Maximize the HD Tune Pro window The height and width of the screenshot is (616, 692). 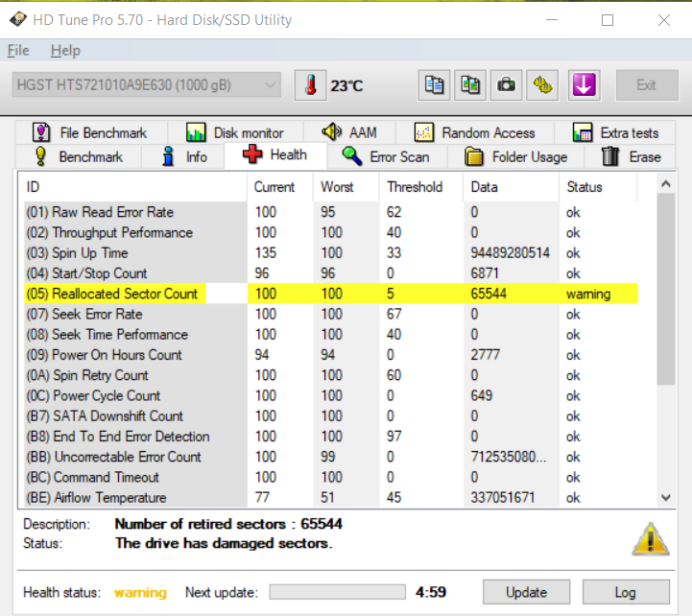[608, 20]
